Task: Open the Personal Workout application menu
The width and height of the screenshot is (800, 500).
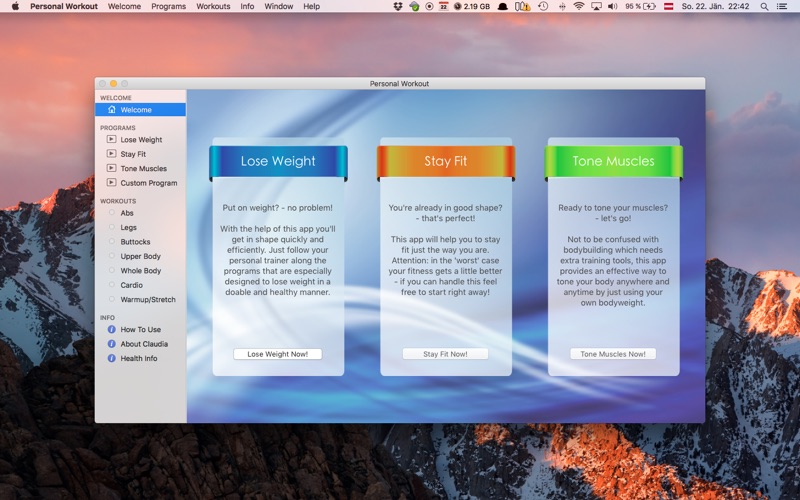Action: tap(64, 7)
